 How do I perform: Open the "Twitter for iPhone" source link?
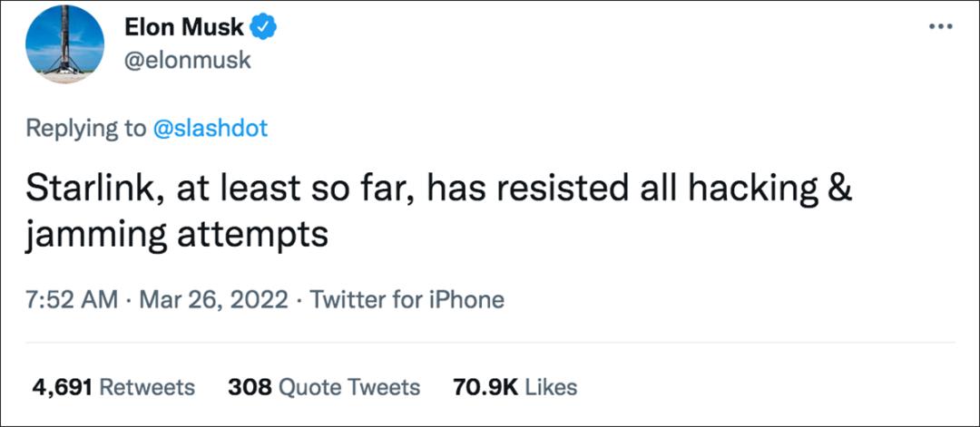point(407,299)
